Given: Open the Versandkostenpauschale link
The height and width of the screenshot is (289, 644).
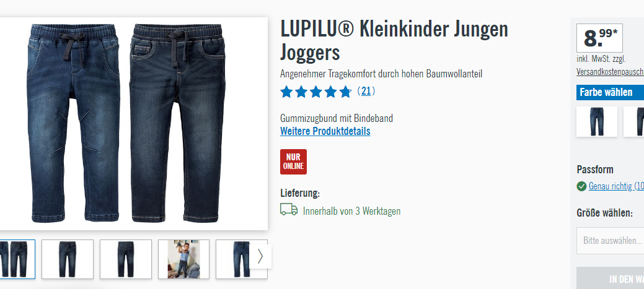Looking at the screenshot, I should coord(611,72).
